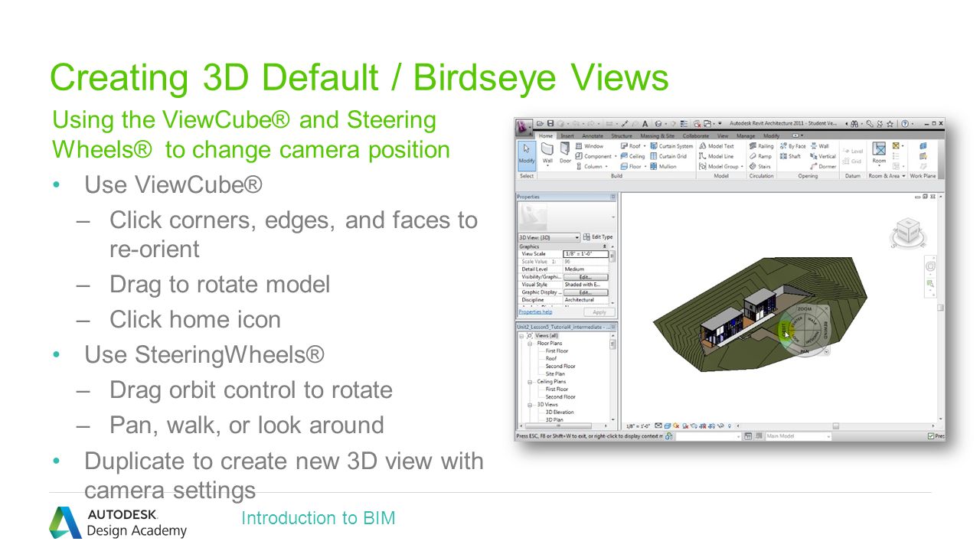Select the Ceiling tool
This screenshot has height=551, width=980.
(x=632, y=156)
